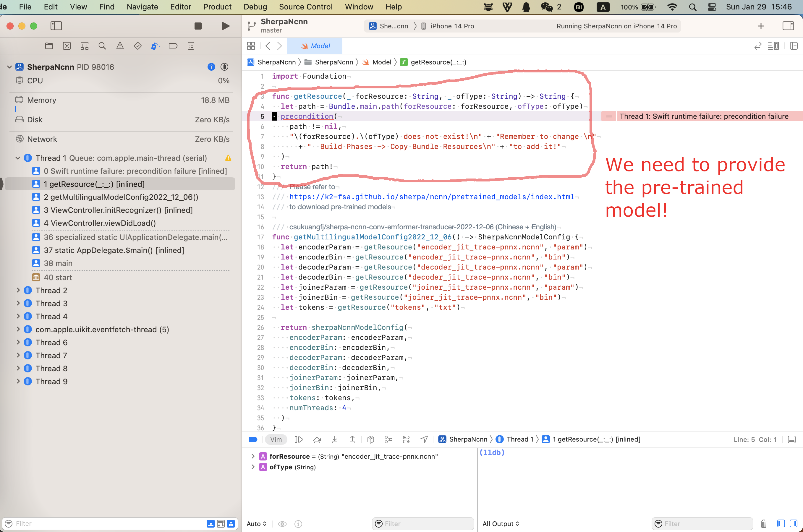Open the Issue navigator warning triangle
This screenshot has height=532, width=803.
[120, 46]
